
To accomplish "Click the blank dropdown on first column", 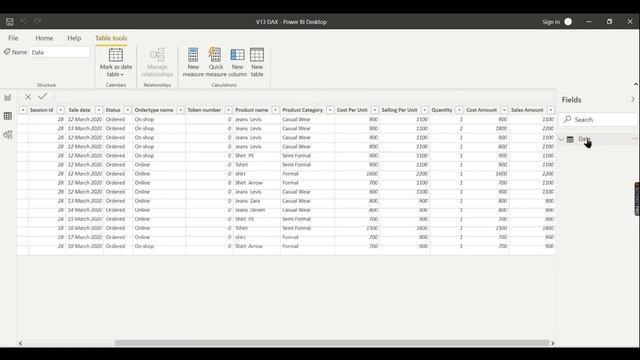I will [x=23, y=110].
